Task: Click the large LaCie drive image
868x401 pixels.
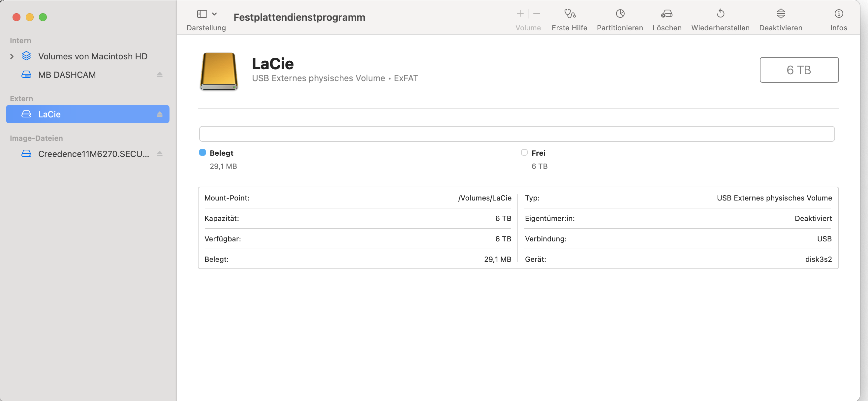Action: coord(219,71)
